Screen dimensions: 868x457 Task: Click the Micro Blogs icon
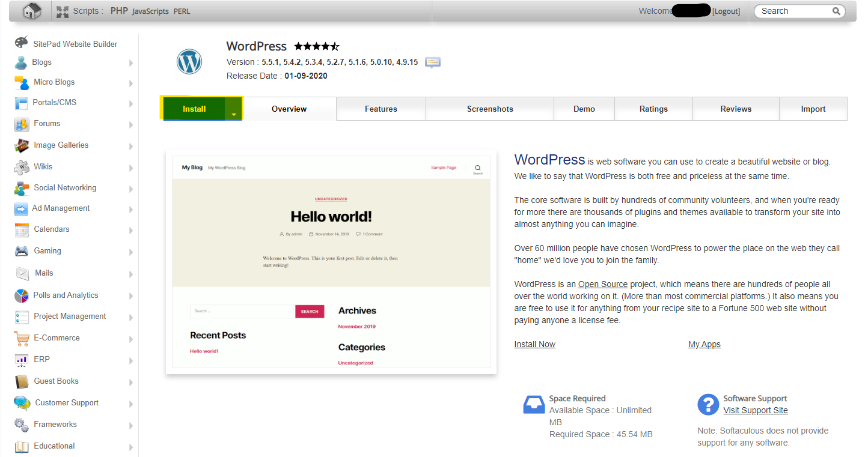pyautogui.click(x=22, y=82)
